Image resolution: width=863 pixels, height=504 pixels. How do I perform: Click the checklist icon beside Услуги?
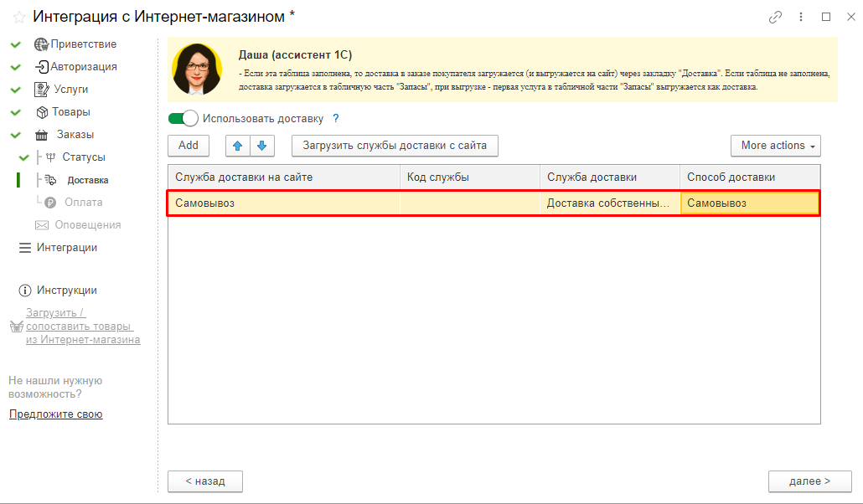[41, 89]
